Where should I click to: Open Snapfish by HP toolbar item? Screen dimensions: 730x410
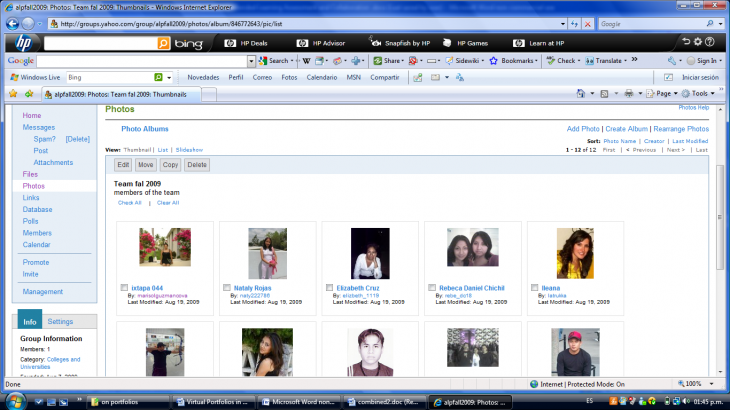pos(400,43)
